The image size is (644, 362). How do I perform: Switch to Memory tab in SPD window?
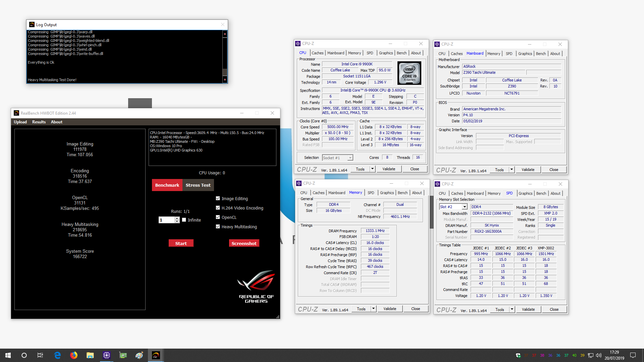coord(494,193)
